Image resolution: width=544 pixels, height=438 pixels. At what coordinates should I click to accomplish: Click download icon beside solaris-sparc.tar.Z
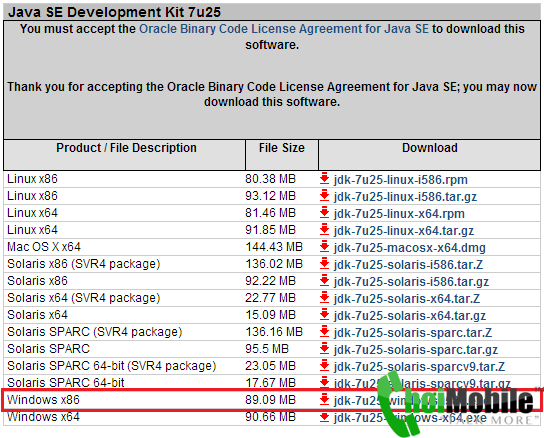324,332
